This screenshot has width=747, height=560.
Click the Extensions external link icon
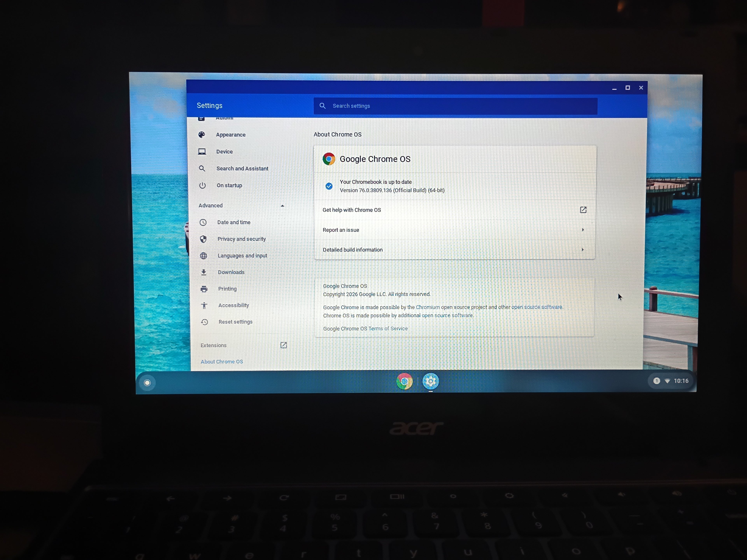point(284,345)
